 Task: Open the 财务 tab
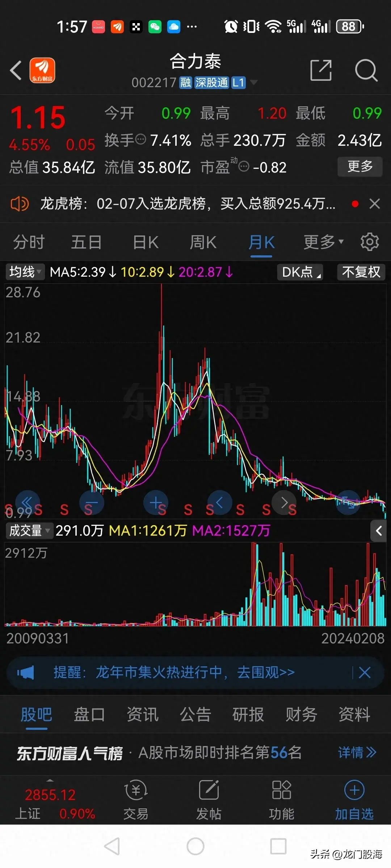[301, 715]
